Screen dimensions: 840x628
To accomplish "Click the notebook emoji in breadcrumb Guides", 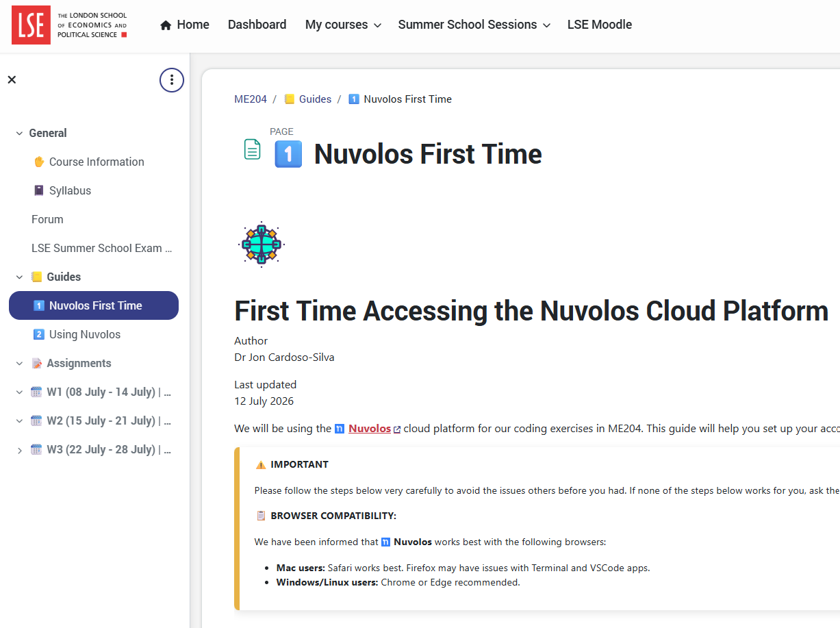I will coord(290,99).
